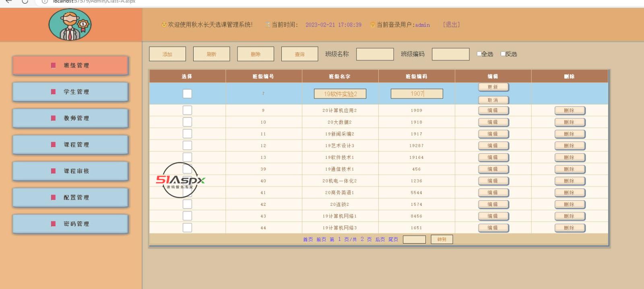Delete the 19新闻采编2 class row
This screenshot has width=644, height=289.
pyautogui.click(x=570, y=134)
